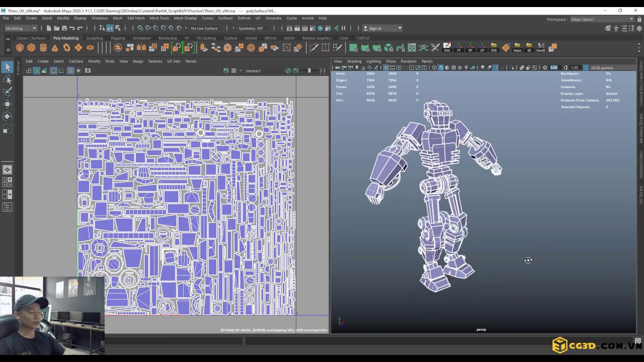Enable select by component type mode
This screenshot has height=362, width=644.
118,28
